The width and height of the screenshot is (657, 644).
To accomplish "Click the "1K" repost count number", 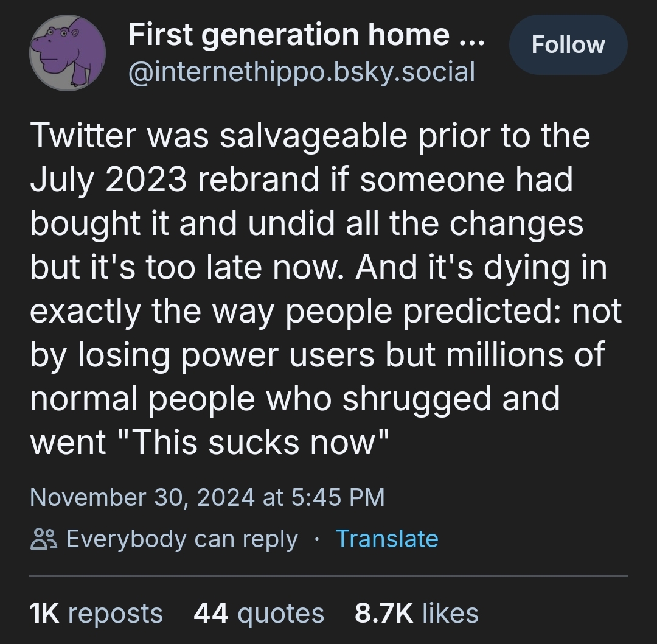I will tap(44, 614).
